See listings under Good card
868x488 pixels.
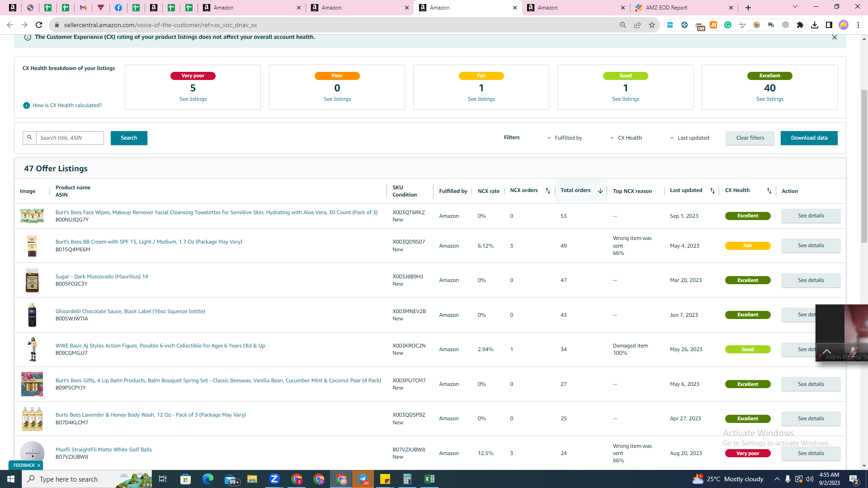pyautogui.click(x=626, y=99)
